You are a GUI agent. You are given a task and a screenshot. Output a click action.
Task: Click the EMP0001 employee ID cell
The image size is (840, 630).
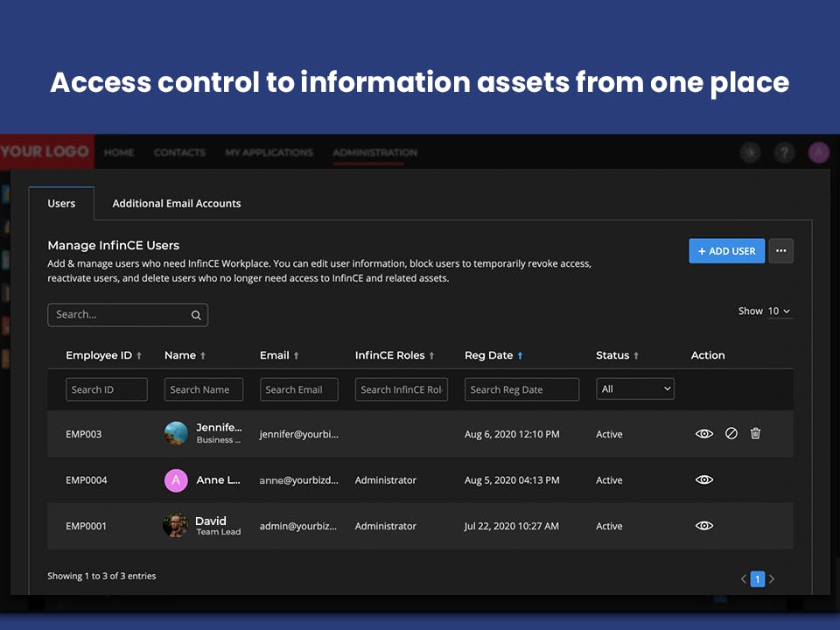86,527
